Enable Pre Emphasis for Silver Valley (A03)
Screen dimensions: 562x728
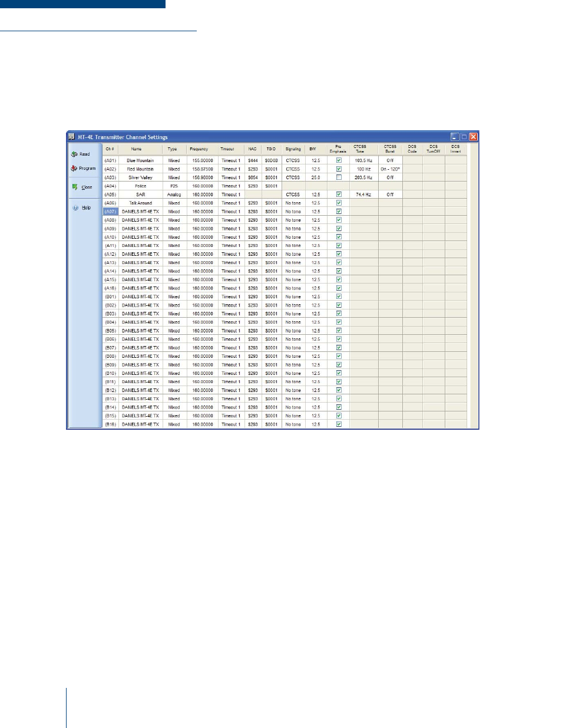pyautogui.click(x=339, y=177)
